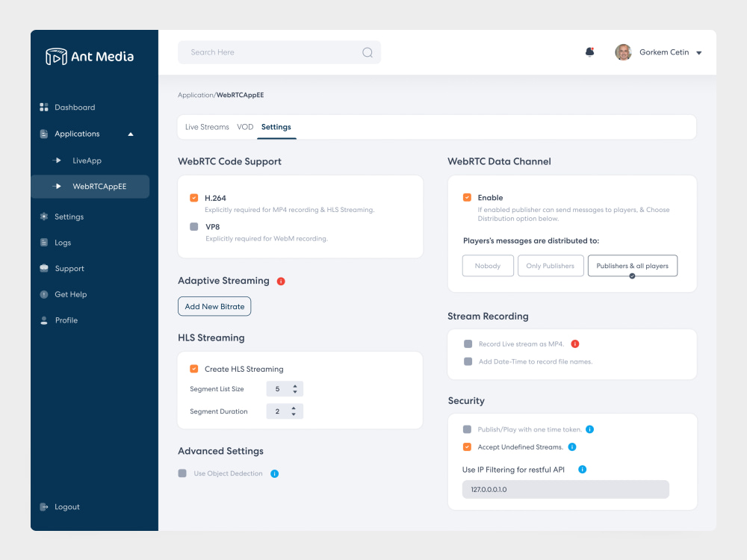This screenshot has height=560, width=747.
Task: Decrease Segment Duration with down arrow
Action: [294, 414]
